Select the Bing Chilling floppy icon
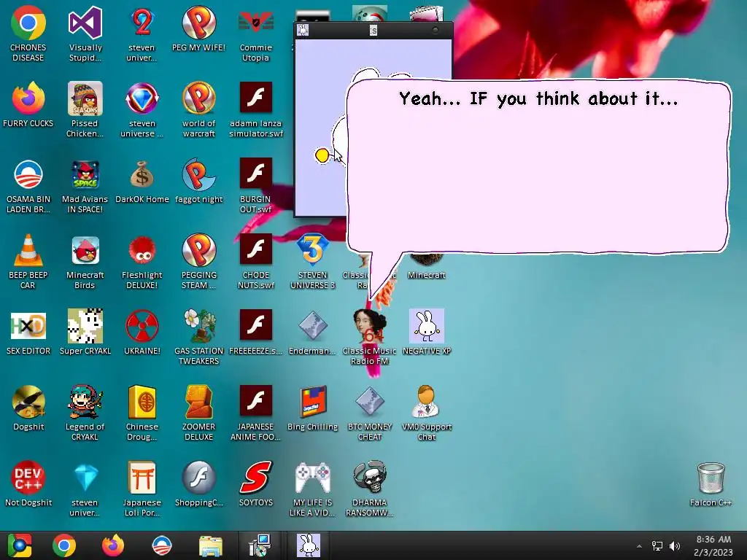 click(x=312, y=408)
